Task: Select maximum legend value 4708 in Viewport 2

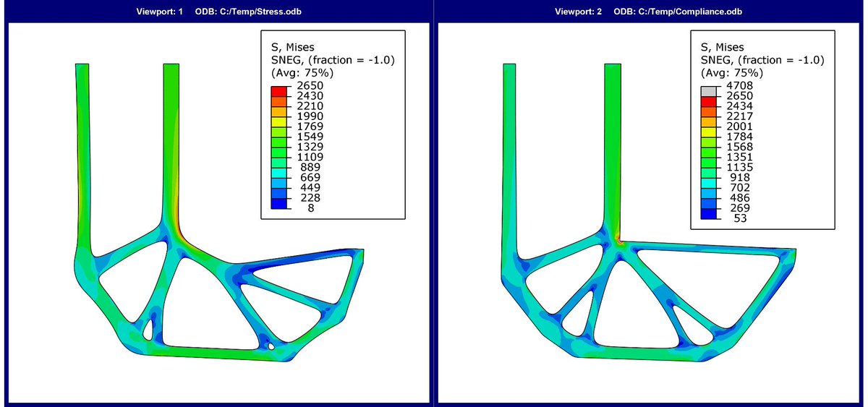Action: click(739, 85)
